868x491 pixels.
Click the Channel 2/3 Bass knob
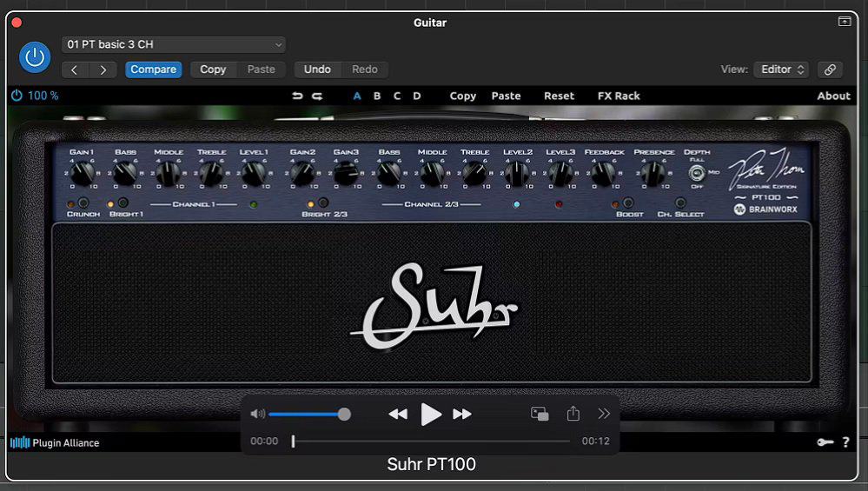[x=389, y=174]
